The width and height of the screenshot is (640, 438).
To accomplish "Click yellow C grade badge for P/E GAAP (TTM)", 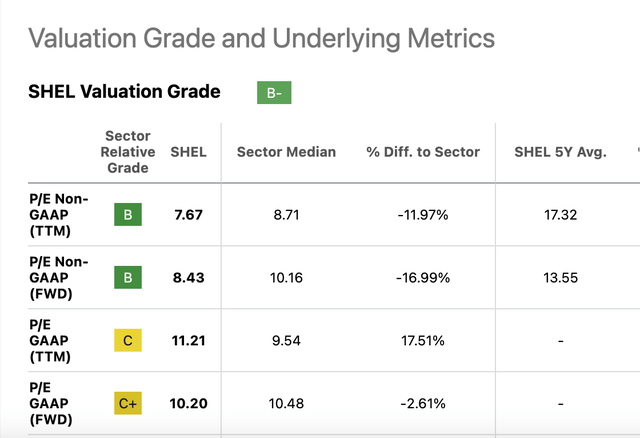I will [x=128, y=340].
